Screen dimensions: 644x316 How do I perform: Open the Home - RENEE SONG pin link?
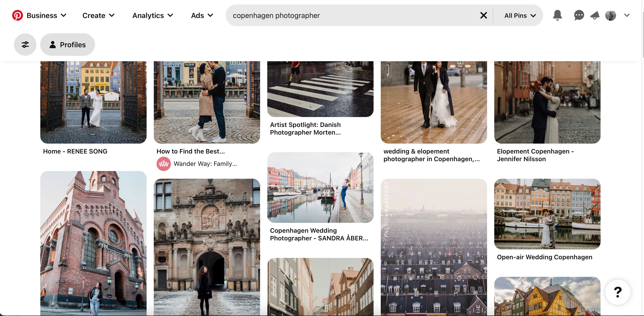tap(75, 151)
